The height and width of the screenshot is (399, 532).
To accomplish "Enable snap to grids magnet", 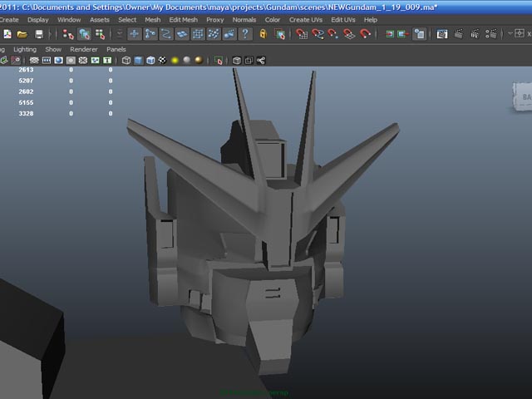I will pyautogui.click(x=302, y=34).
